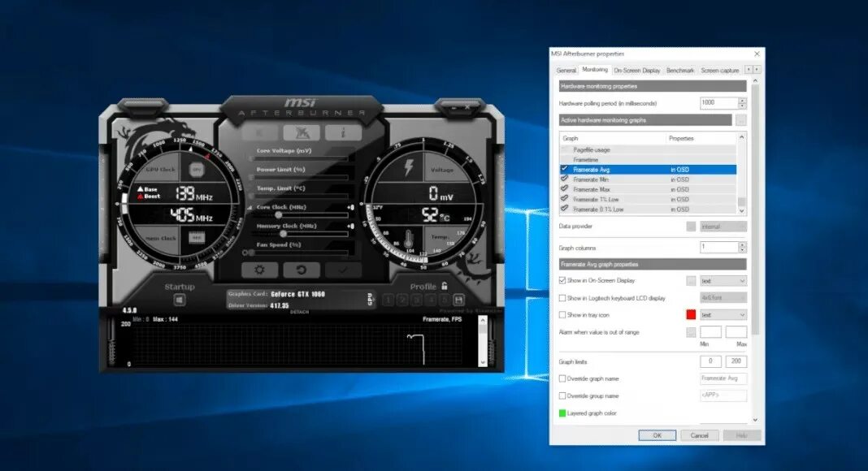868x471 pixels.
Task: Select the Monitoring tab
Action: [595, 70]
